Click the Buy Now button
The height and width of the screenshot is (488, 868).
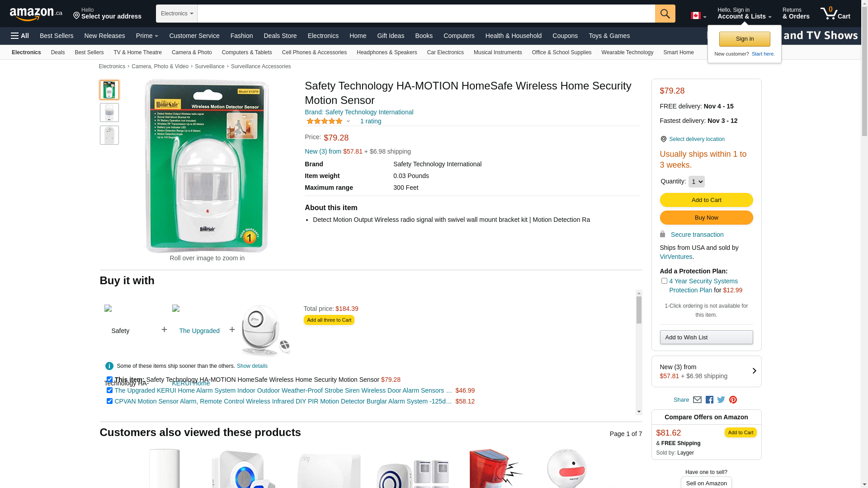click(x=706, y=218)
